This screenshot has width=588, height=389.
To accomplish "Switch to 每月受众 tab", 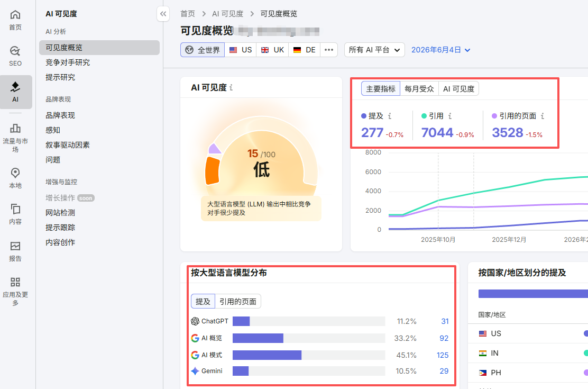I will coord(419,89).
